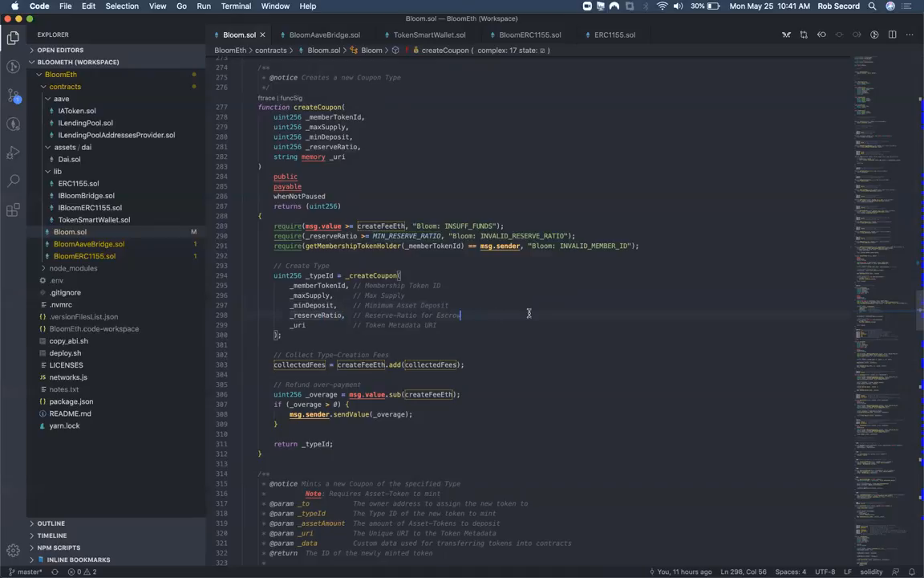Open the GitLens view in activity bar
This screenshot has height=578, width=924.
click(13, 67)
